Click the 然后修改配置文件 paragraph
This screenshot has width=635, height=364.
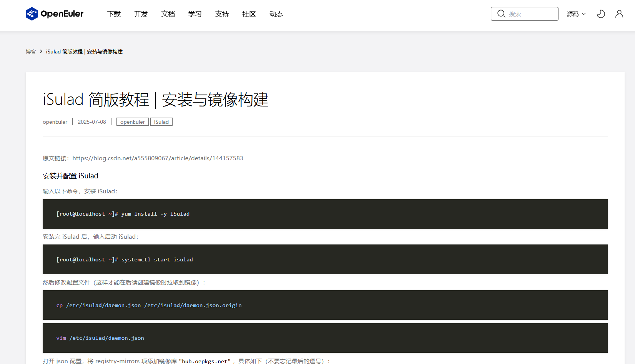(x=124, y=282)
